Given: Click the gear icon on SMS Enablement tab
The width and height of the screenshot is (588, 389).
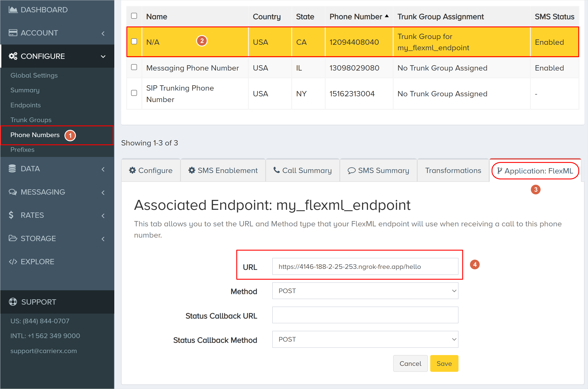Looking at the screenshot, I should [192, 170].
